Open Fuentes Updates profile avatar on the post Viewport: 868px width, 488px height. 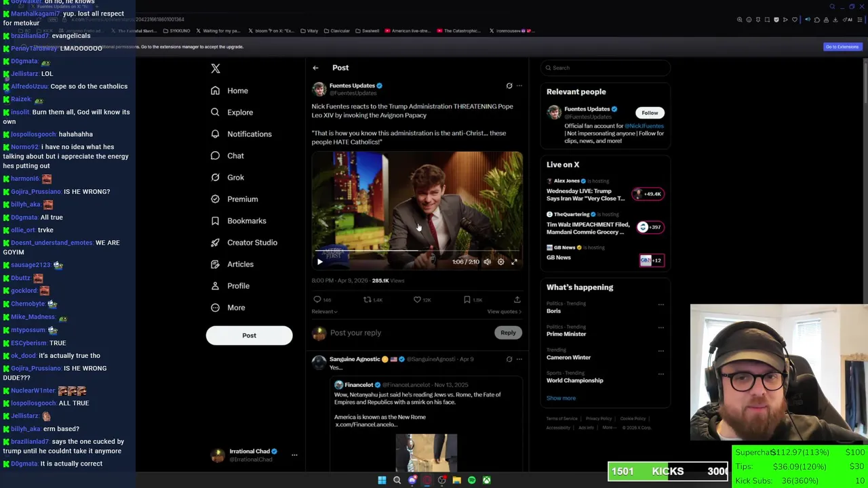319,89
